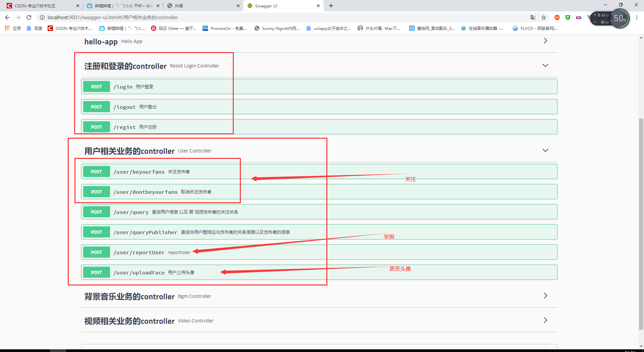Image resolution: width=644 pixels, height=352 pixels.
Task: Bookmark this page with star icon
Action: (x=544, y=17)
